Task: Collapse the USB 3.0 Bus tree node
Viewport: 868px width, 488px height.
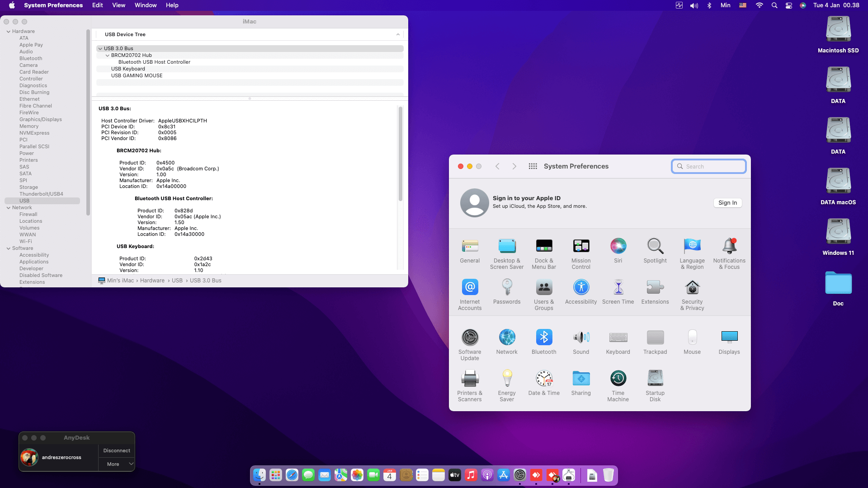Action: (100, 49)
